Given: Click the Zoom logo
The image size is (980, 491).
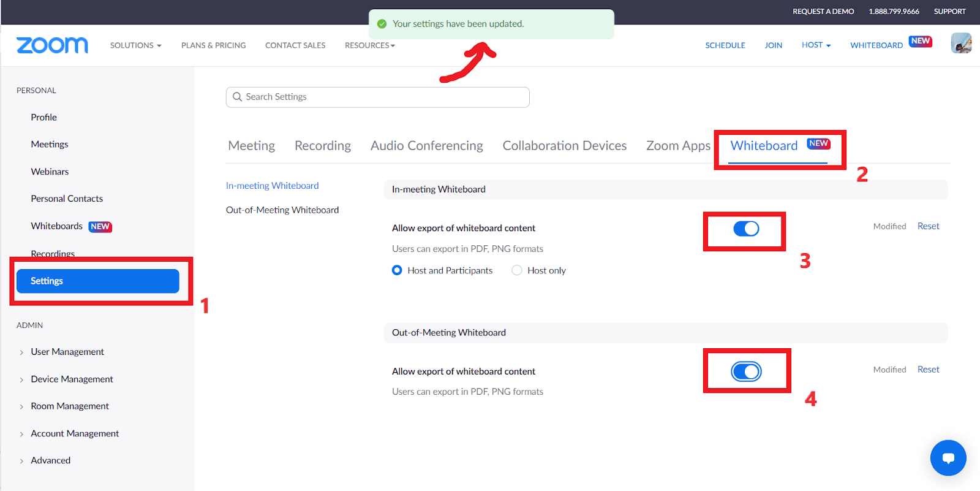Looking at the screenshot, I should coord(52,45).
